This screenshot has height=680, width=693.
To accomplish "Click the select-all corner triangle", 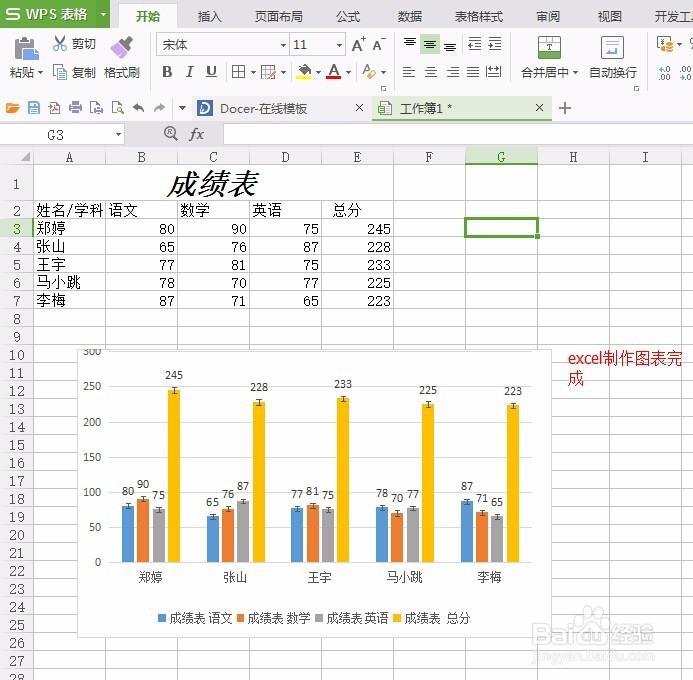I will point(25,157).
